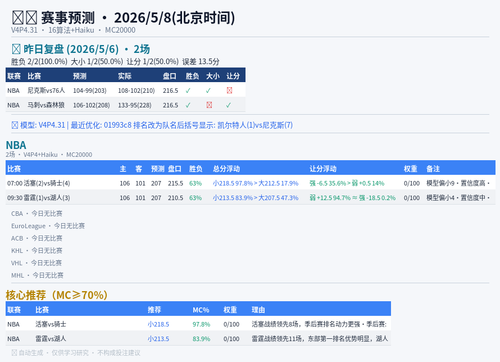
Task: Click 小213.5 recommendation for 雷霆vs湖人
Action: 158,339
